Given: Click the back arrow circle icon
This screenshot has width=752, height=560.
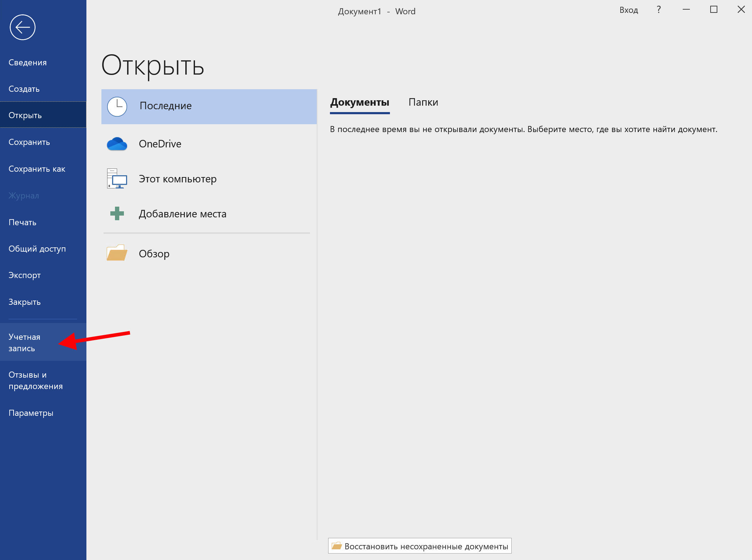Looking at the screenshot, I should (22, 27).
